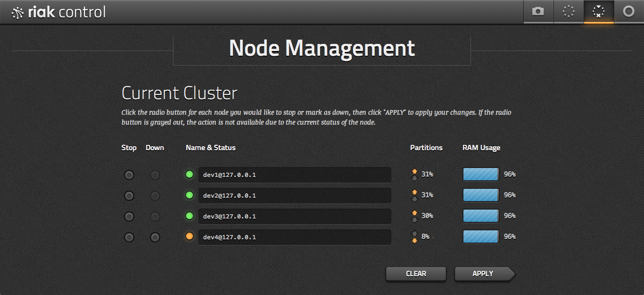The image size is (644, 295).
Task: Click the green status light for dev3
Action: 190,216
